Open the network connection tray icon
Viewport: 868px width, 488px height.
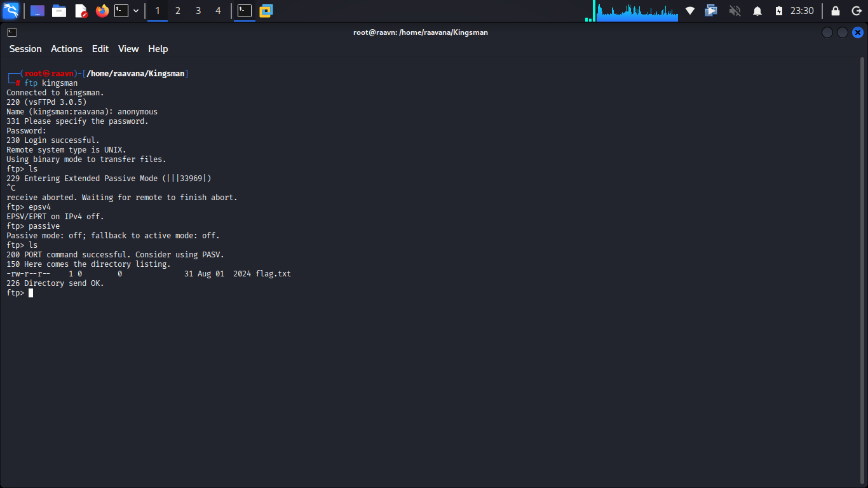tap(690, 11)
